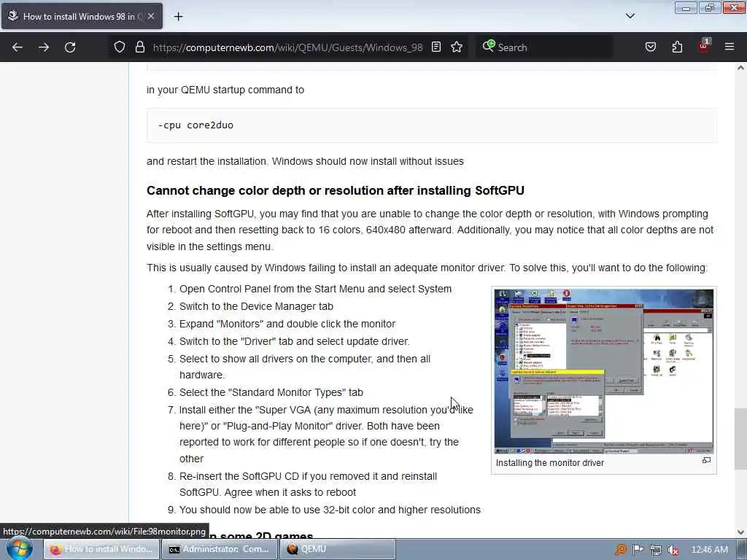The image size is (747, 560).
Task: Go forward one page
Action: click(x=43, y=47)
